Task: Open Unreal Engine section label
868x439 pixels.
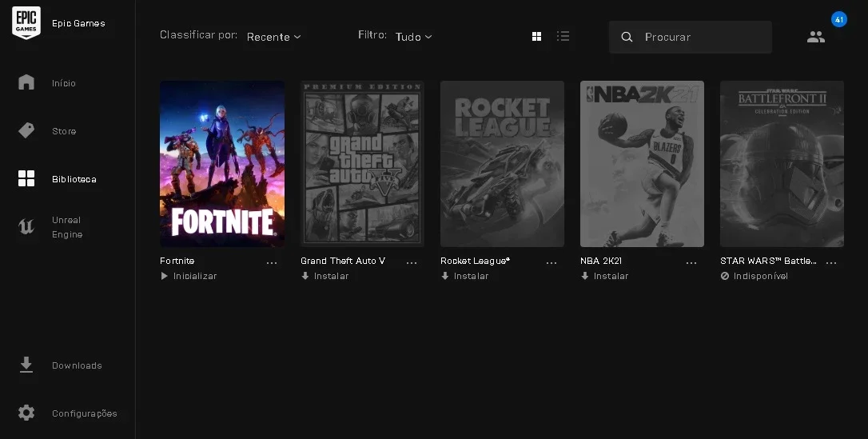Action: pyautogui.click(x=67, y=227)
